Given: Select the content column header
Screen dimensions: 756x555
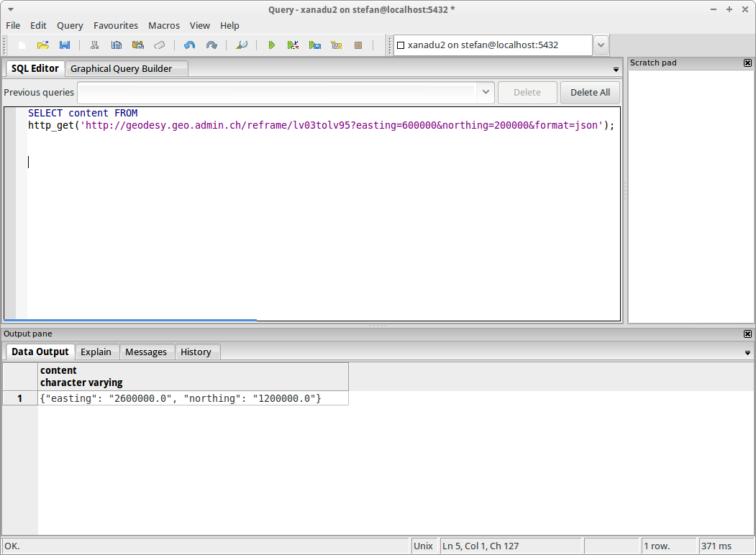Looking at the screenshot, I should click(193, 376).
